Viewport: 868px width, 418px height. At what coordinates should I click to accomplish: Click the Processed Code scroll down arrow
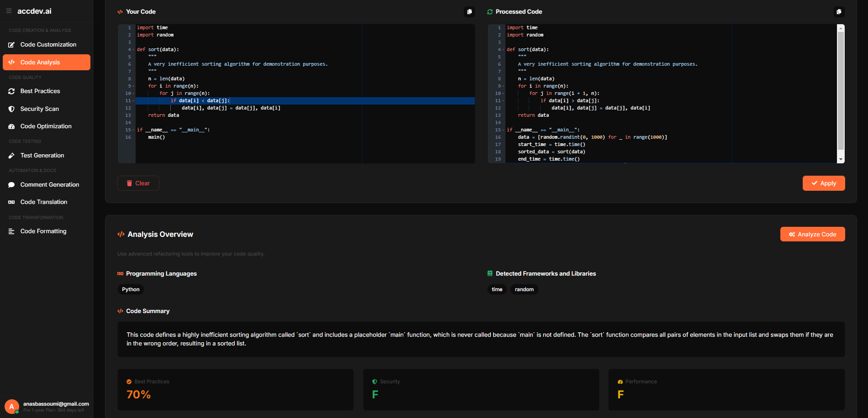[x=841, y=160]
